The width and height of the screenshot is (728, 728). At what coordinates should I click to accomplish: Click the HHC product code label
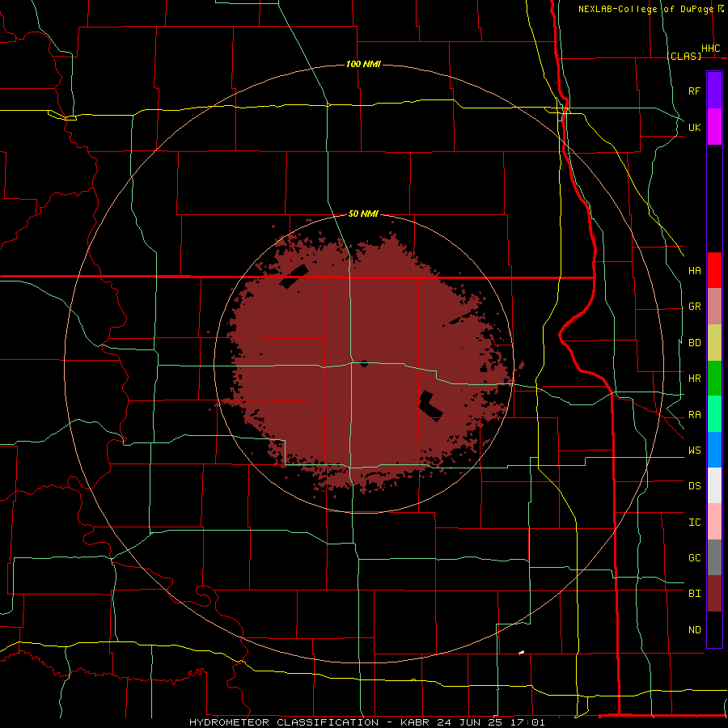tap(711, 49)
